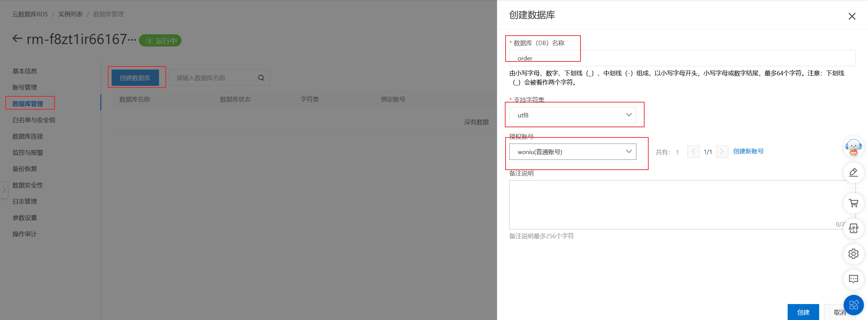Click the 数据库名称 column header
868x320 pixels.
(135, 99)
